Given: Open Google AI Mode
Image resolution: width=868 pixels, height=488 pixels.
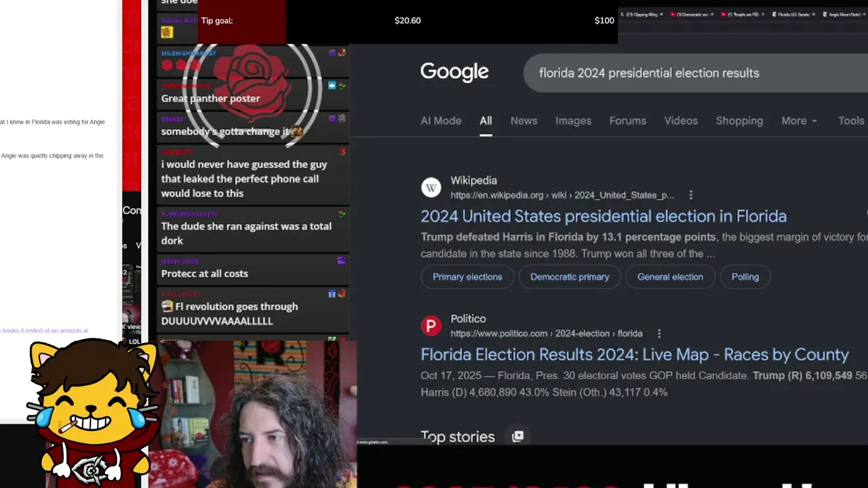Looking at the screenshot, I should click(x=441, y=121).
